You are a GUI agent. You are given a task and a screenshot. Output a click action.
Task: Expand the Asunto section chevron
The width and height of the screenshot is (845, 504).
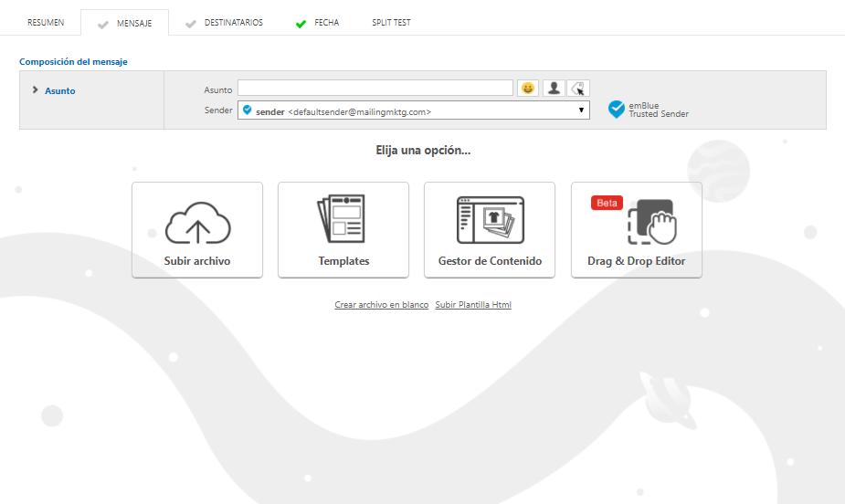[x=35, y=89]
